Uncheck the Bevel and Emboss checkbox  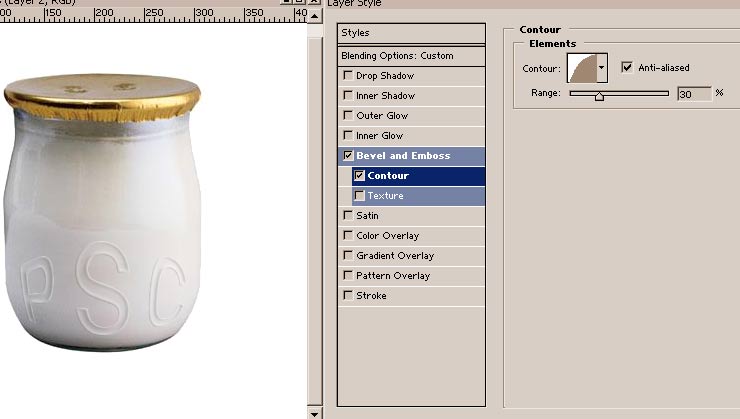348,155
